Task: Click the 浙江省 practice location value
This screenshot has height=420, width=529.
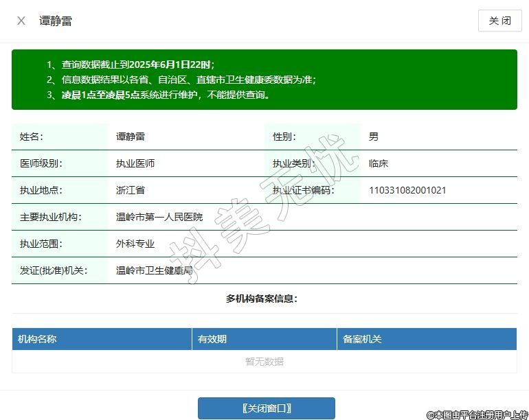Action: (131, 190)
